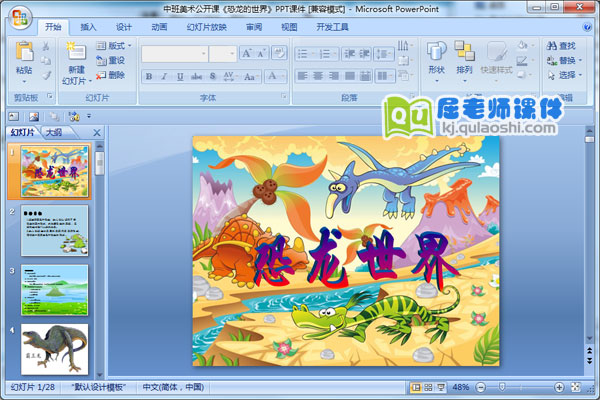The image size is (600, 400).
Task: Open the Font Color dropdown
Action: (276, 76)
